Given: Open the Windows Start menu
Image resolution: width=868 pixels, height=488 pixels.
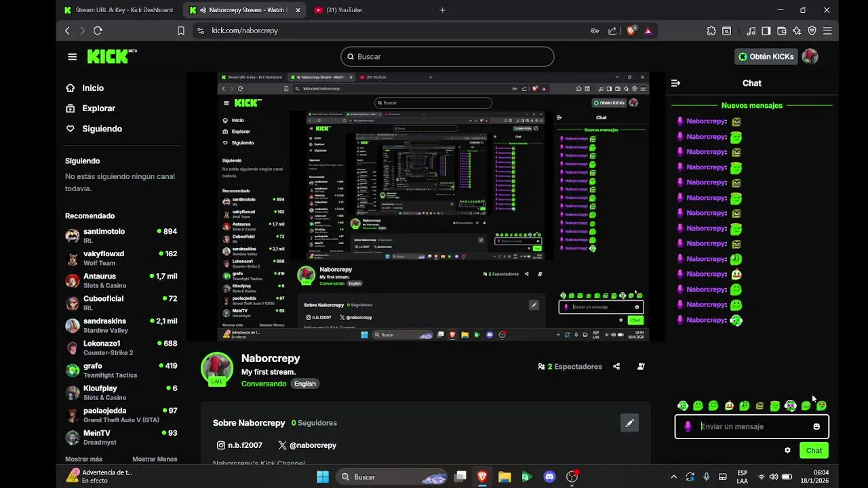Looking at the screenshot, I should click(323, 476).
